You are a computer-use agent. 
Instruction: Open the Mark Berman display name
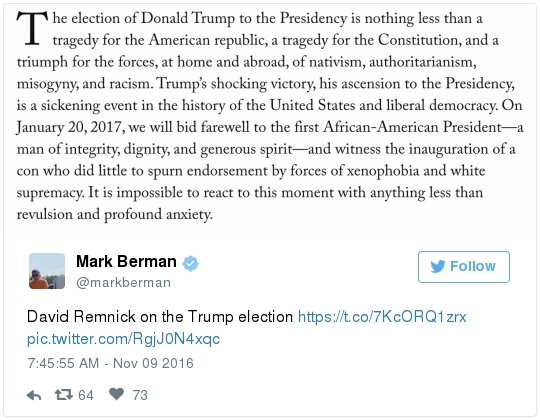coord(126,262)
